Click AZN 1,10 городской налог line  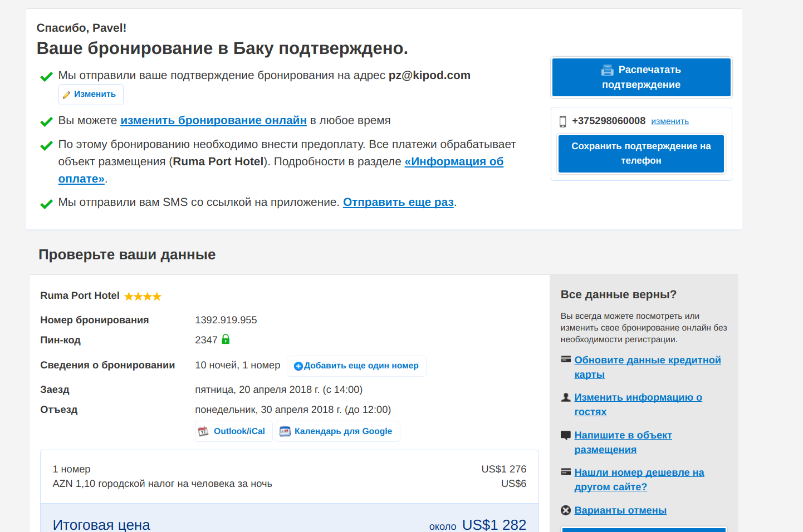163,484
